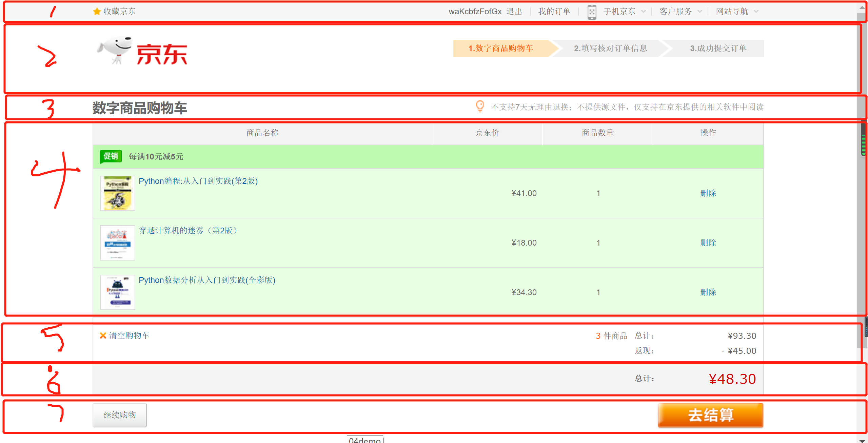
Task: Click 退出 to log out
Action: 514,12
